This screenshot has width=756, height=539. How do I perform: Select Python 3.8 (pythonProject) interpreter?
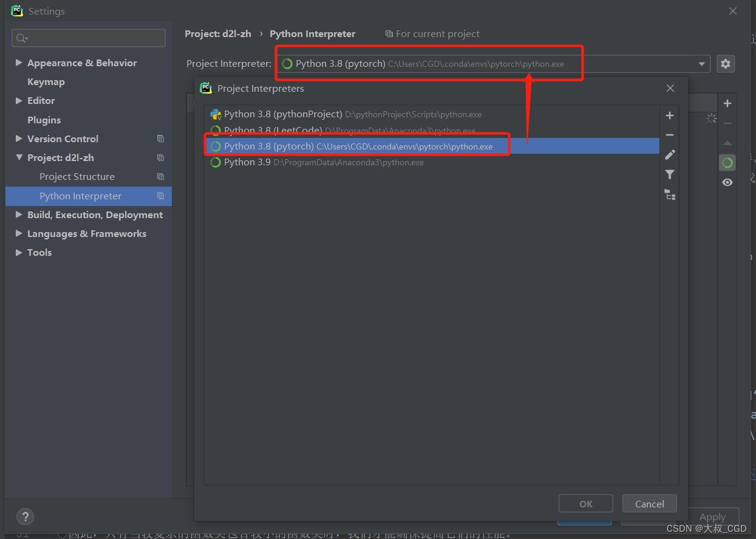coord(431,114)
